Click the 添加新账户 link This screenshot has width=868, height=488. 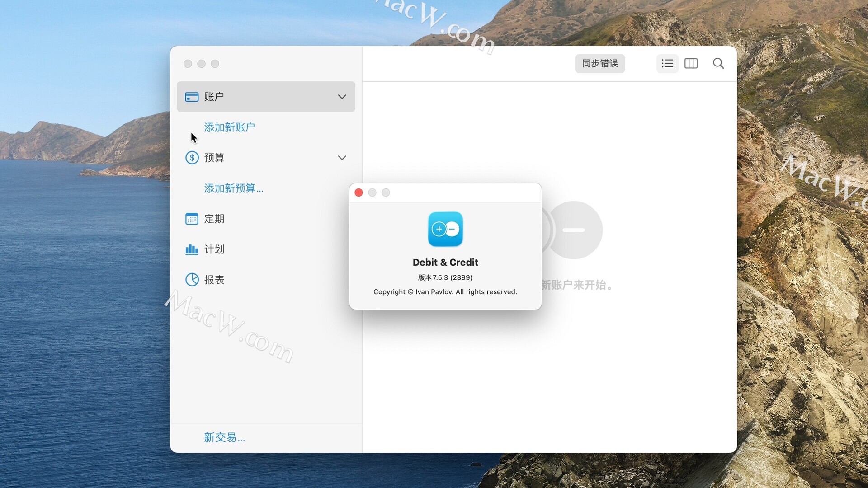229,127
